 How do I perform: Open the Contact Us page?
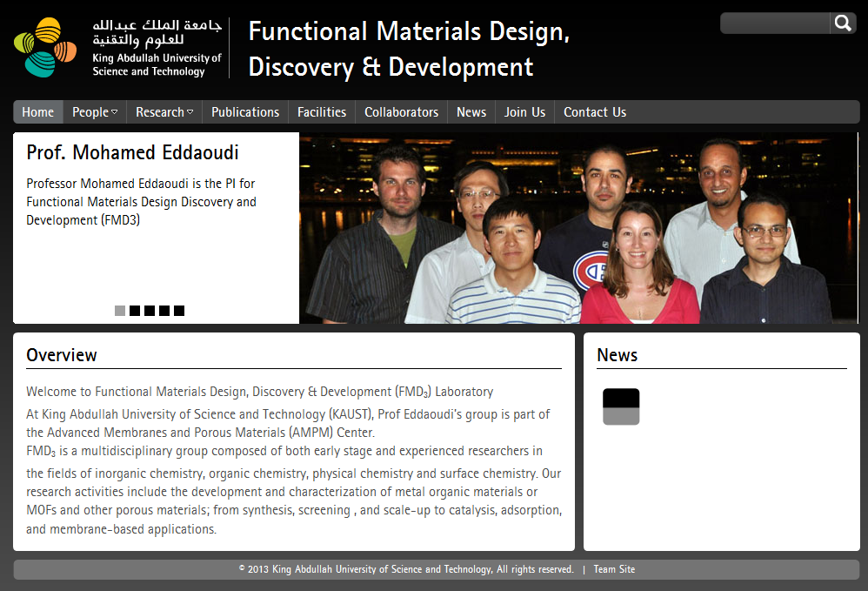(595, 112)
